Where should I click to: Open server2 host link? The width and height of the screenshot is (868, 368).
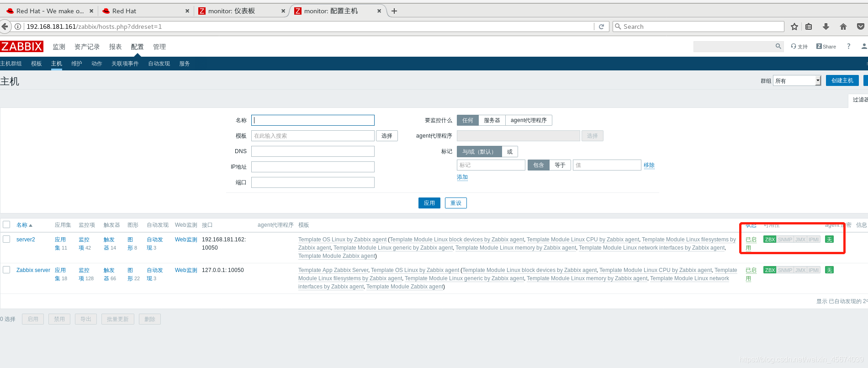point(26,240)
